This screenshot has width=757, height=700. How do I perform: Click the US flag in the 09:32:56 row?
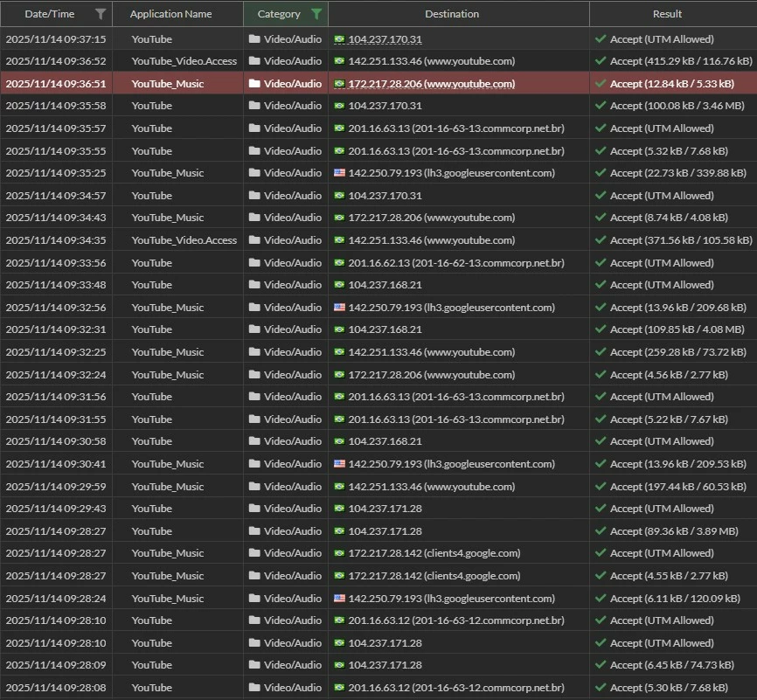point(339,307)
